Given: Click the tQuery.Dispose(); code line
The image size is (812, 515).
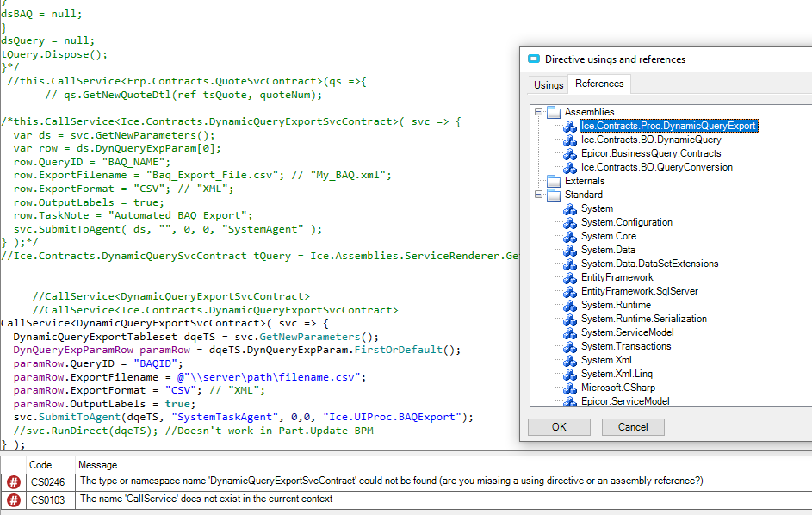Looking at the screenshot, I should (x=54, y=54).
